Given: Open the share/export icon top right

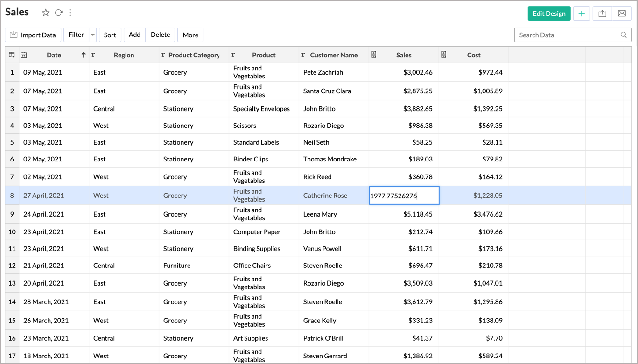Looking at the screenshot, I should click(x=602, y=14).
